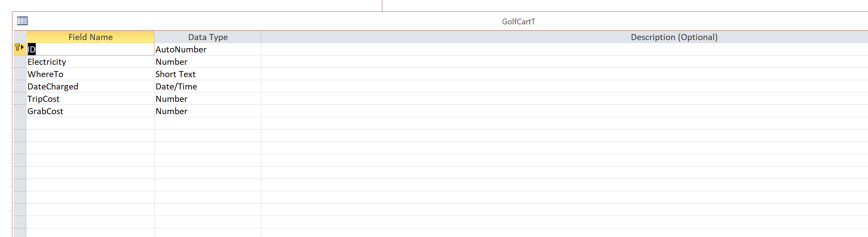The height and width of the screenshot is (237, 868).
Task: Select the ID field name cell
Action: click(x=90, y=49)
